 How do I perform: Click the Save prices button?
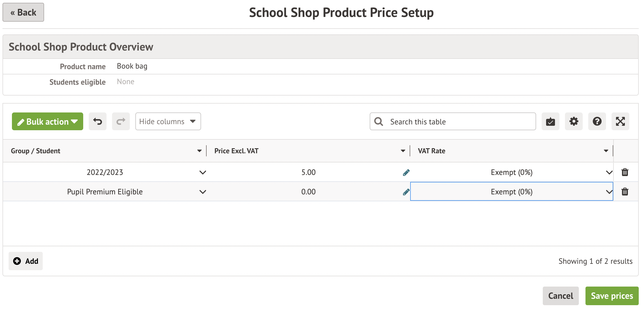point(612,296)
